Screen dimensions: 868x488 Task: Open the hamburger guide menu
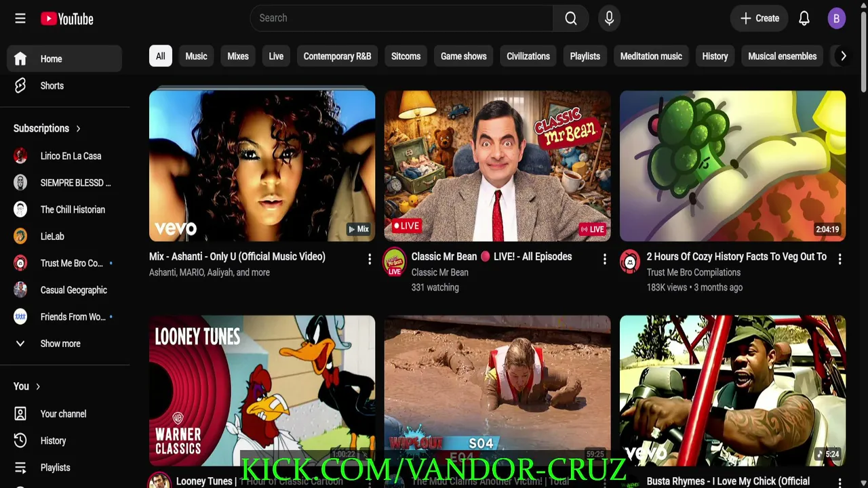tap(20, 18)
